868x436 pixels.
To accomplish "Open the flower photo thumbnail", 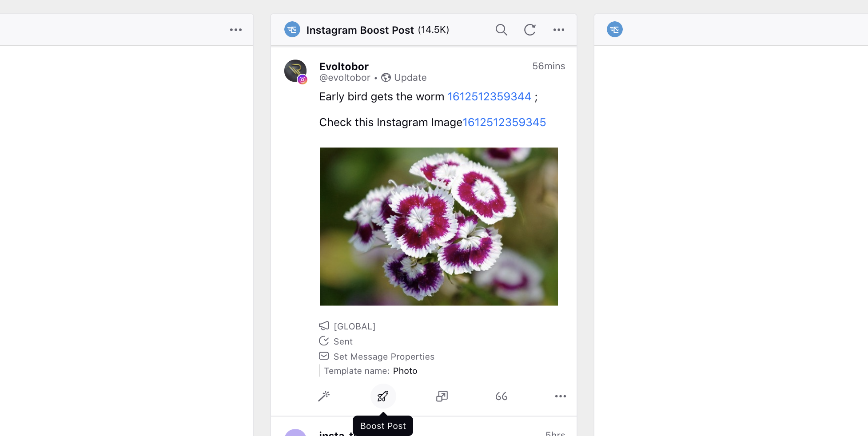I will (x=438, y=226).
